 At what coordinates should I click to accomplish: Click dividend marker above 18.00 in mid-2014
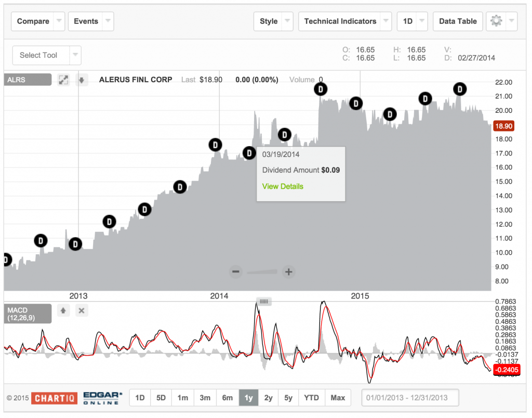coord(285,135)
